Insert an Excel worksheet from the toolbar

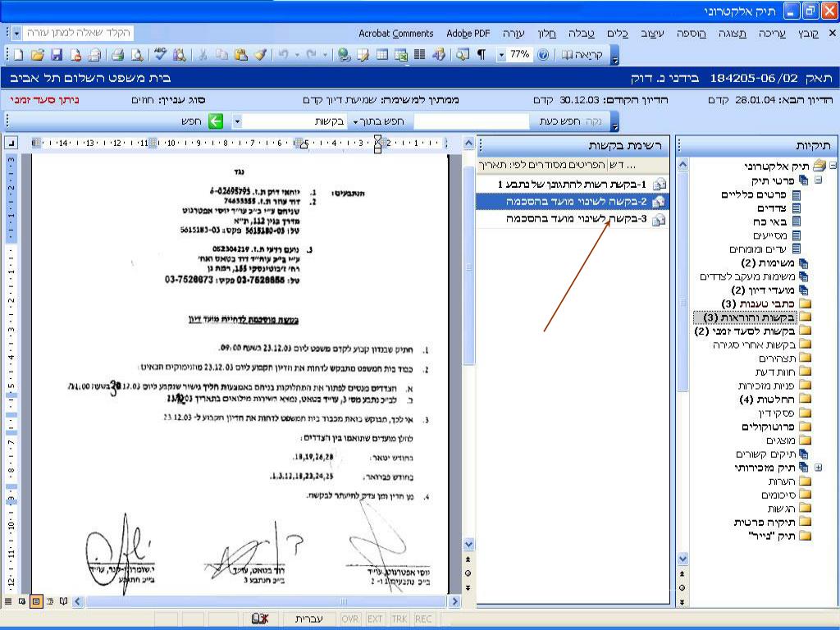tap(400, 55)
